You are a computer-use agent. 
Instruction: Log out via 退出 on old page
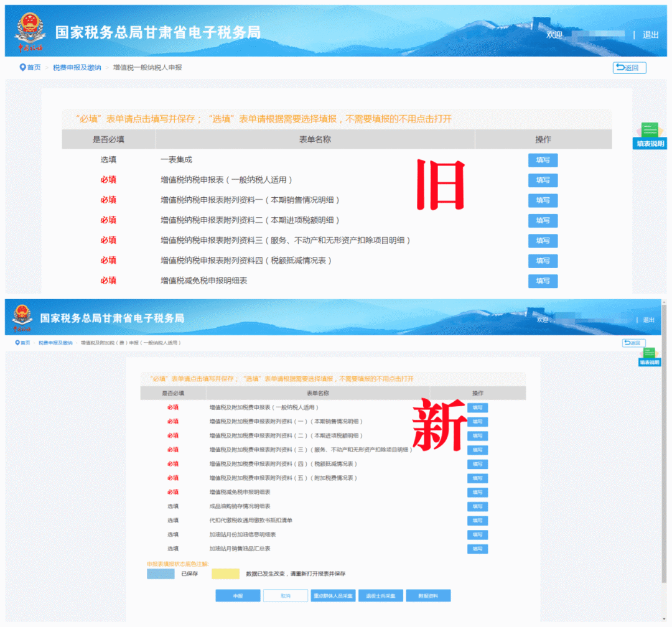(650, 35)
